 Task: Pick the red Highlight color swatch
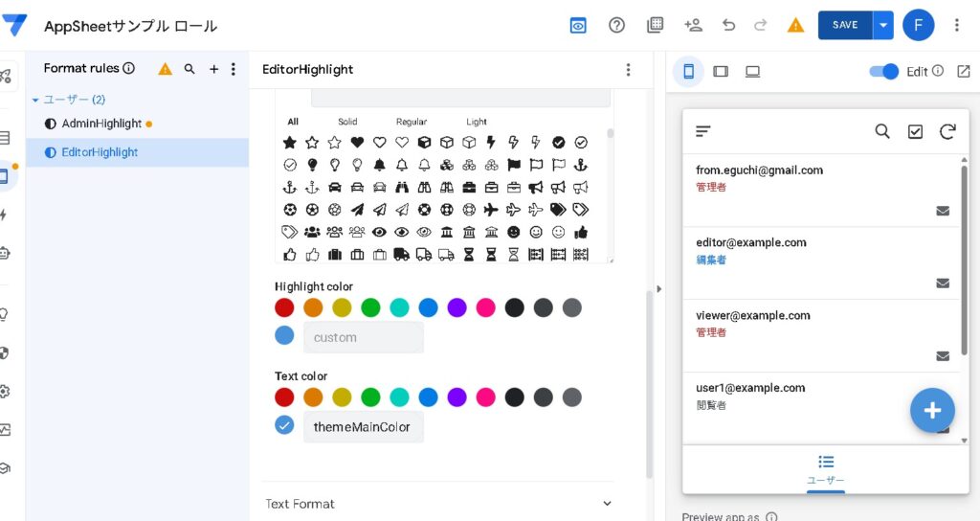coord(284,307)
